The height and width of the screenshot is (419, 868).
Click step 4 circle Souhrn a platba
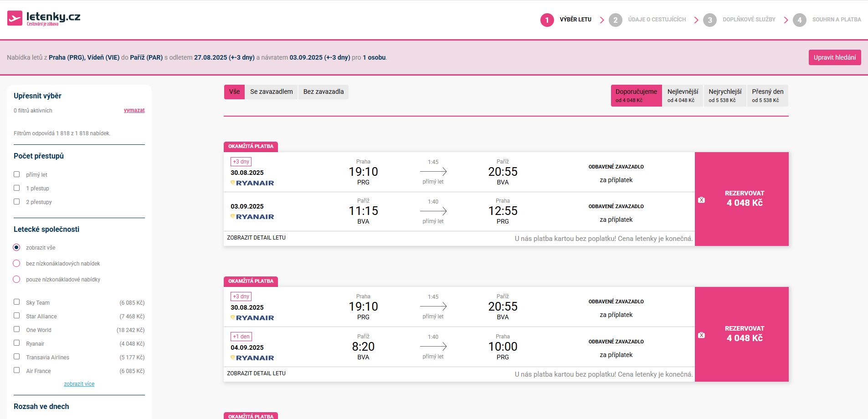click(x=799, y=20)
